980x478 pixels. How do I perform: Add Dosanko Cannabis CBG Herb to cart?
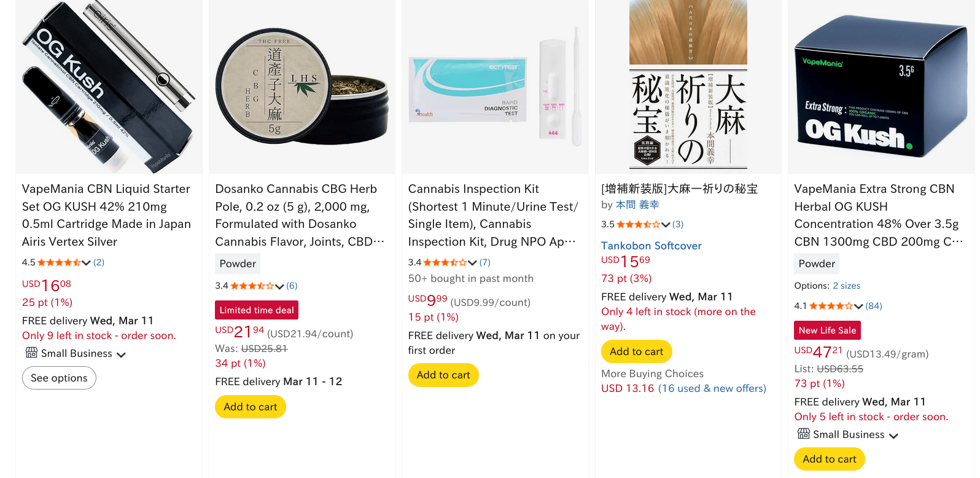[250, 407]
